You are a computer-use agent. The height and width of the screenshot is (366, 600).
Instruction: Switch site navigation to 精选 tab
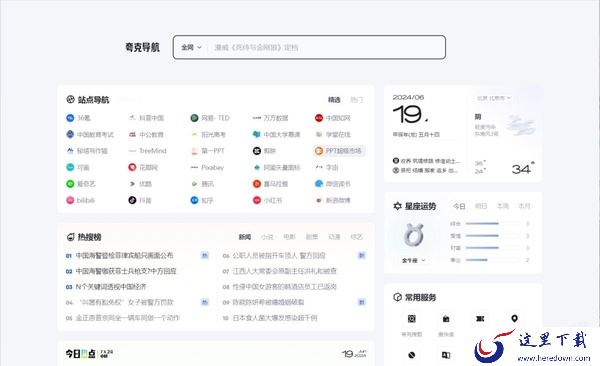click(334, 100)
